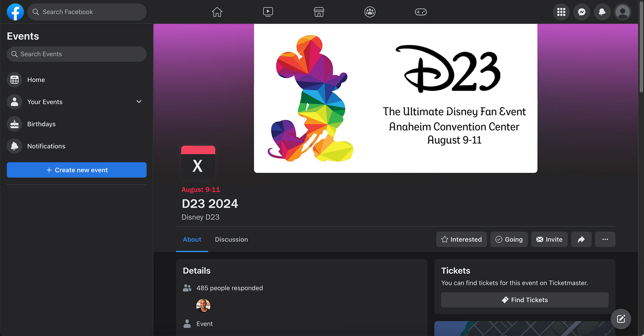Open the three-dot more options menu
Viewport: 644px width, 336px height.
(605, 240)
